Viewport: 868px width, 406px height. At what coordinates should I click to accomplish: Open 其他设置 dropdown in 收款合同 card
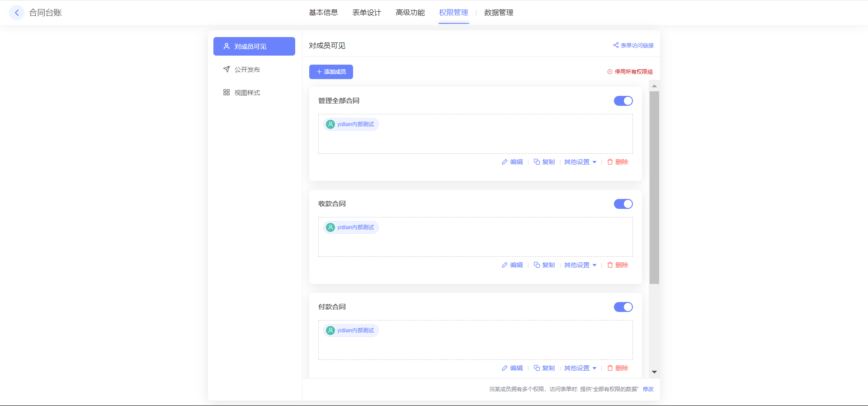(580, 265)
